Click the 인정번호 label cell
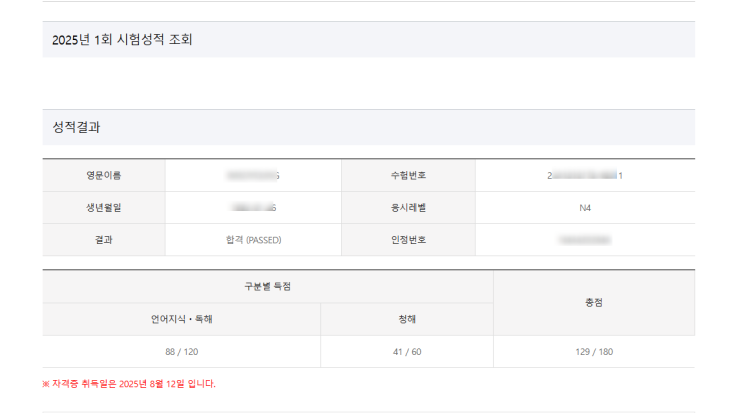The width and height of the screenshot is (743, 413). 408,240
